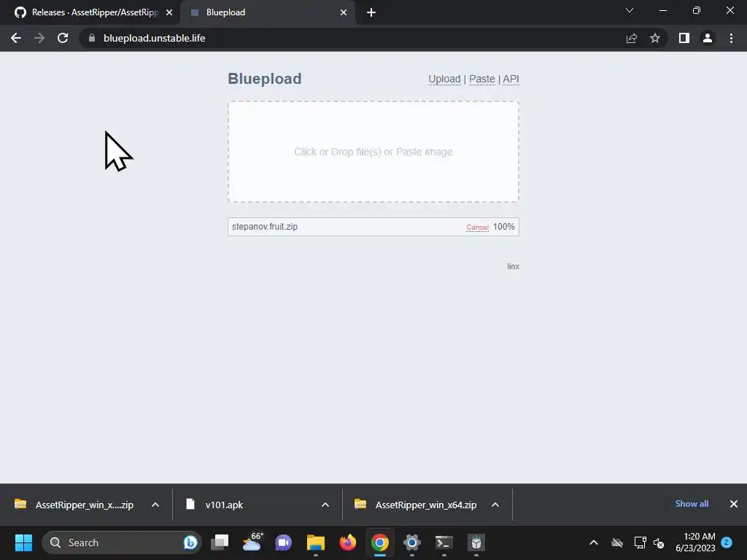This screenshot has height=560, width=747.
Task: Click the 100% upload progress value
Action: pyautogui.click(x=504, y=227)
